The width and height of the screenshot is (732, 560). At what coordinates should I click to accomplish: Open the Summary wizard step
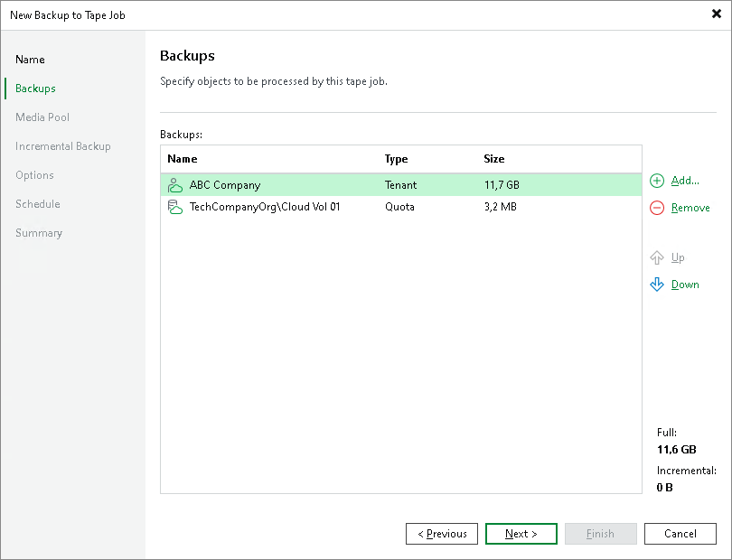pyautogui.click(x=39, y=233)
